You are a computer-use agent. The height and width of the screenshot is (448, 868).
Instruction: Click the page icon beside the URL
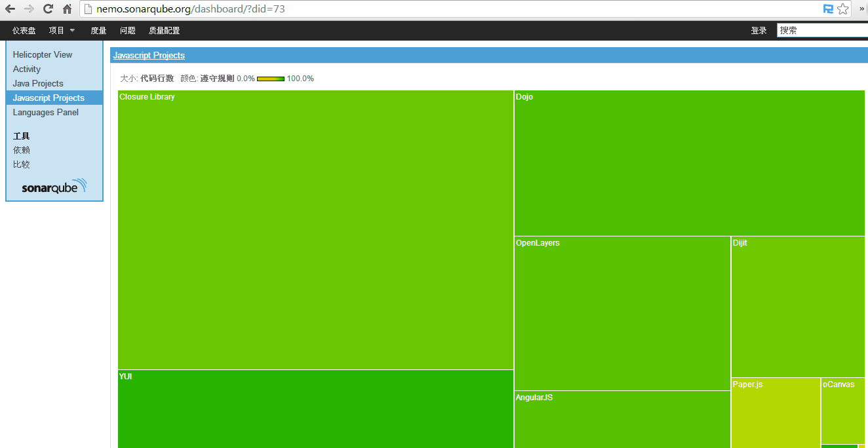click(88, 9)
